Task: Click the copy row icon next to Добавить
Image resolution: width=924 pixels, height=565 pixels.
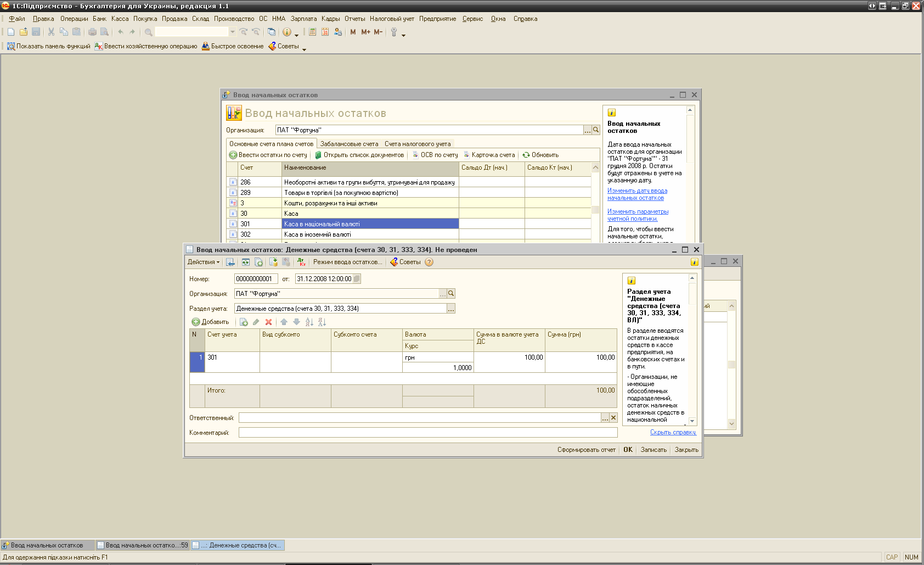Action: tap(244, 322)
